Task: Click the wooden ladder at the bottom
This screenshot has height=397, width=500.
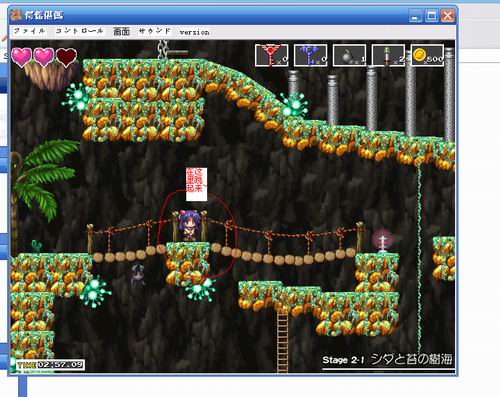Action: click(x=282, y=340)
